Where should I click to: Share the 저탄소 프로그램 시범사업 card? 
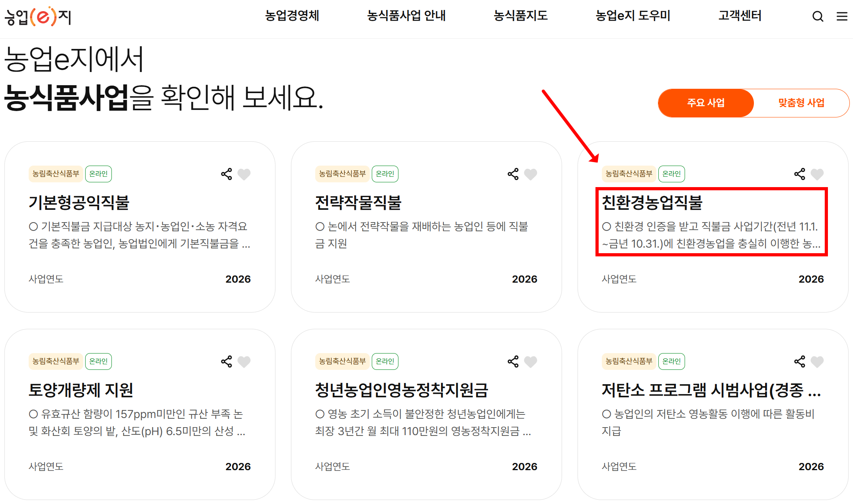point(800,361)
